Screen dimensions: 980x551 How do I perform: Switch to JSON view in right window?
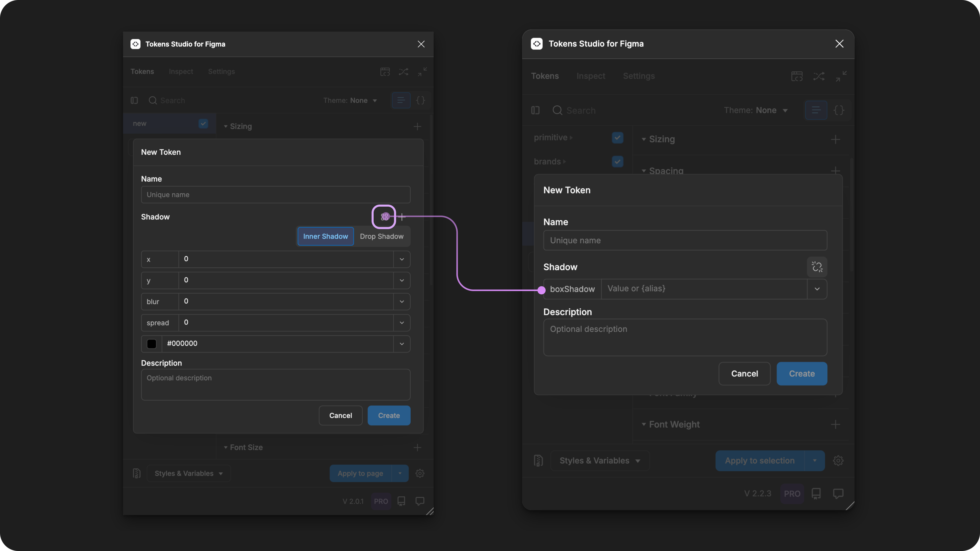click(x=839, y=110)
